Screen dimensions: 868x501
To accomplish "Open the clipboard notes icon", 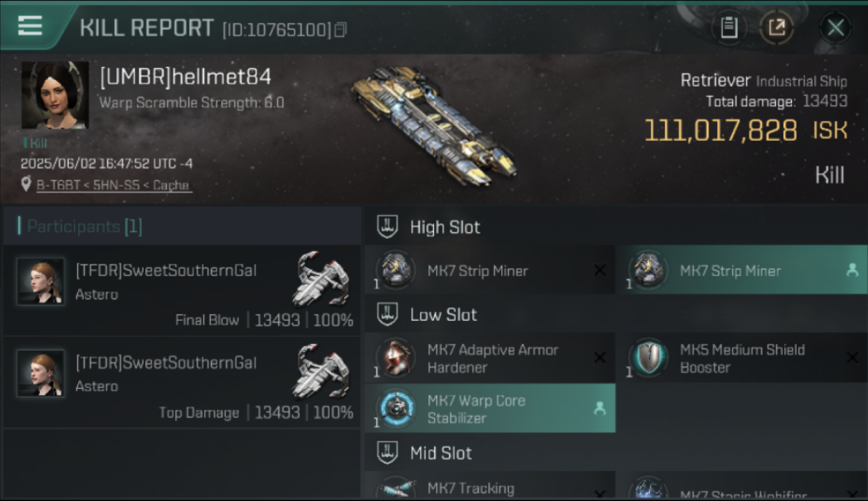I will (x=729, y=28).
